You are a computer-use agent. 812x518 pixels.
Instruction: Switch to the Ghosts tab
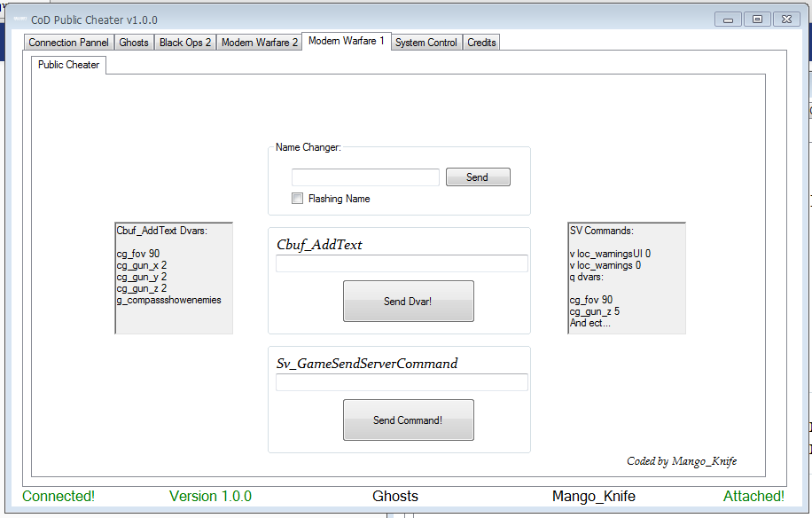(x=134, y=43)
